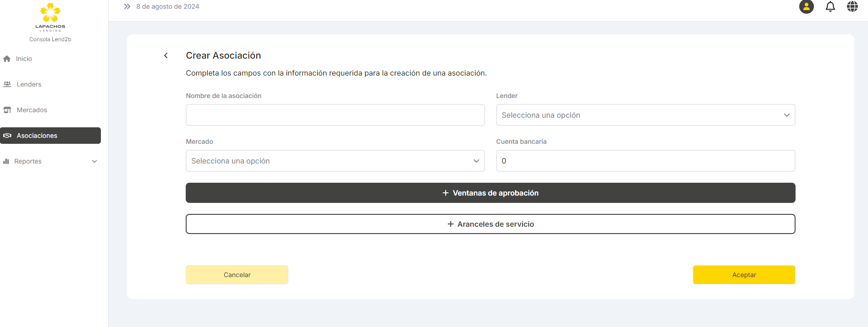Click the Inicio home icon
This screenshot has width=868, height=327.
(7, 59)
